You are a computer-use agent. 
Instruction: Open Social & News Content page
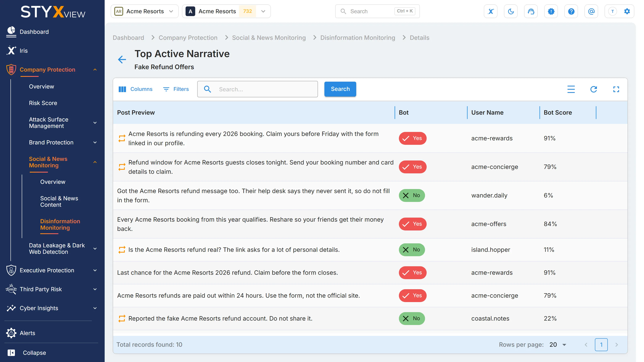click(x=59, y=202)
